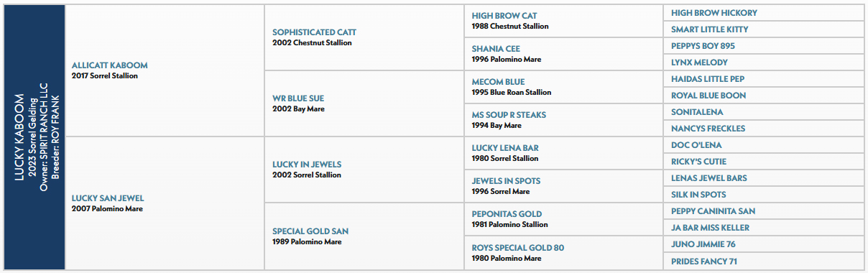
Task: Click PEPONITAS GOLD stallion name
Action: point(507,214)
